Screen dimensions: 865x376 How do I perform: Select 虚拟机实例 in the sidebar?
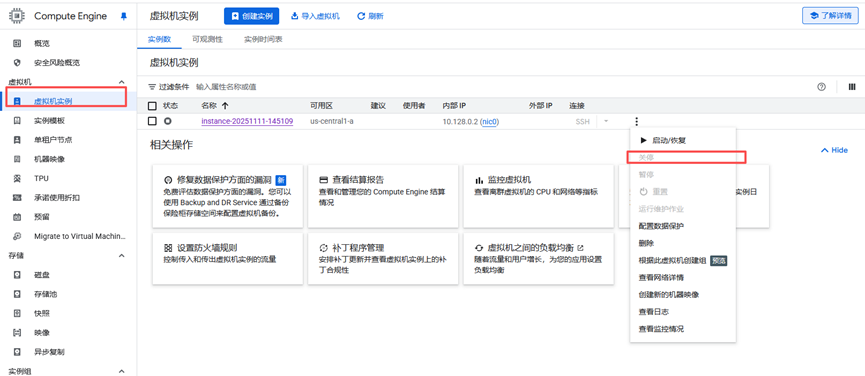click(68, 101)
